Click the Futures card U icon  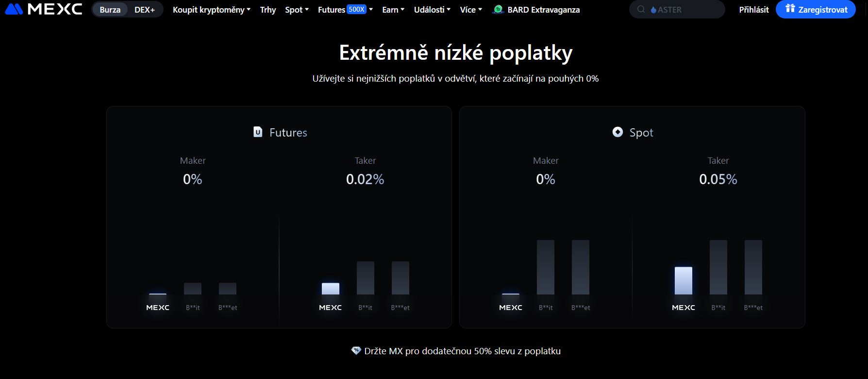click(x=258, y=132)
